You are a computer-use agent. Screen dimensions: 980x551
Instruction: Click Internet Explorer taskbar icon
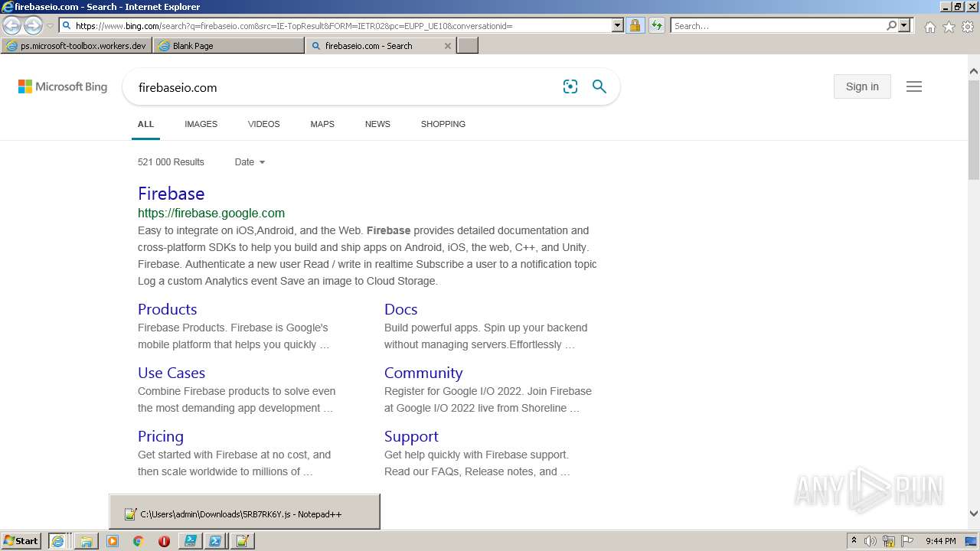(57, 541)
